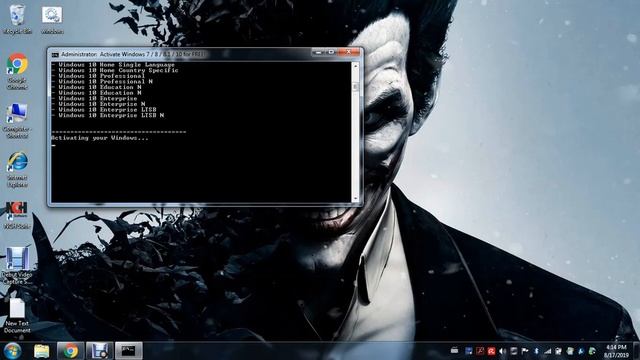Click the 'Windows 10 Enterprise N' line
Viewport: 640px width, 360px height.
tap(102, 104)
